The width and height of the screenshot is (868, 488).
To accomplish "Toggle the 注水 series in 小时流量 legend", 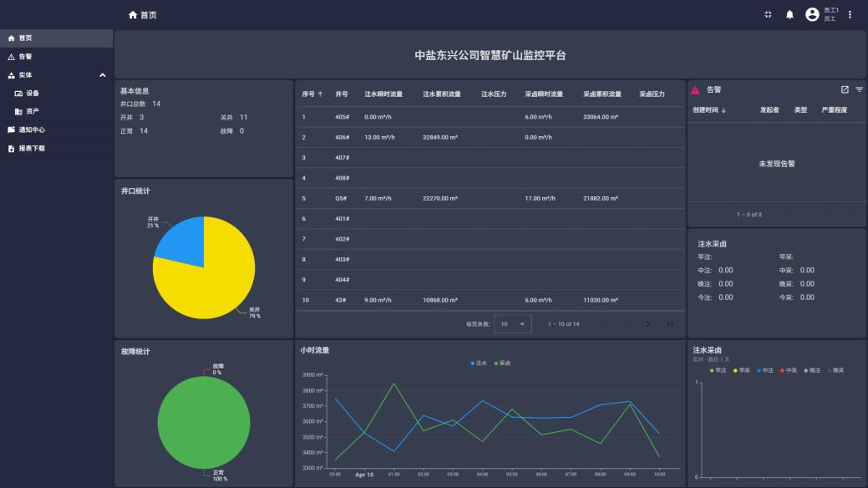I will coord(480,363).
